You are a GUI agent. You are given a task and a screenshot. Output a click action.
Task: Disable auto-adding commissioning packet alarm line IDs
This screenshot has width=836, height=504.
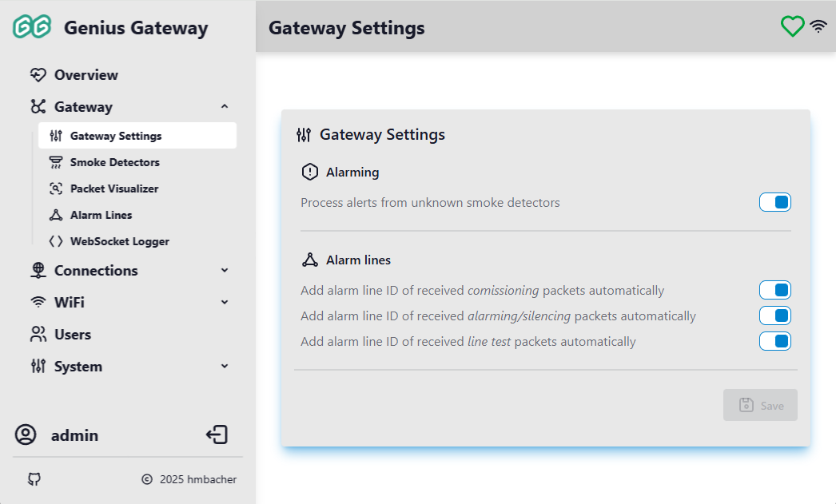[774, 291]
